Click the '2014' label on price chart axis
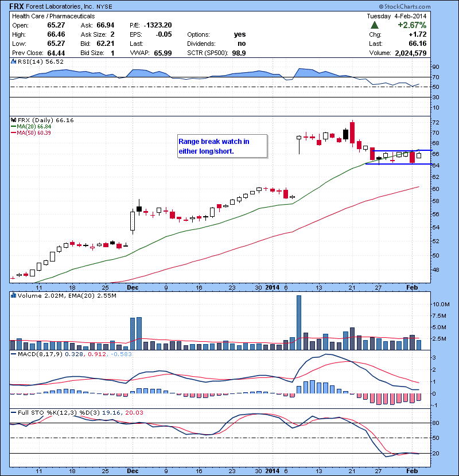This screenshot has width=459, height=476. (272, 287)
